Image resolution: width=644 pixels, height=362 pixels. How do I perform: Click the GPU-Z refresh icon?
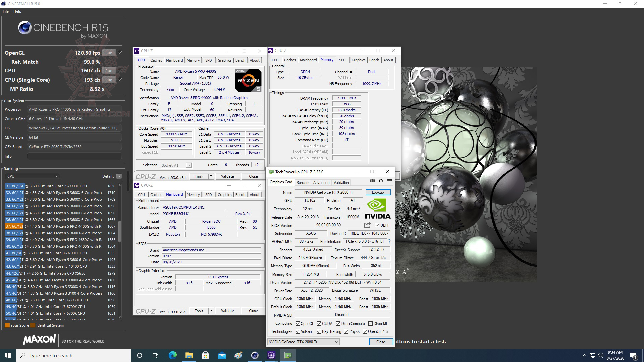pos(381,181)
